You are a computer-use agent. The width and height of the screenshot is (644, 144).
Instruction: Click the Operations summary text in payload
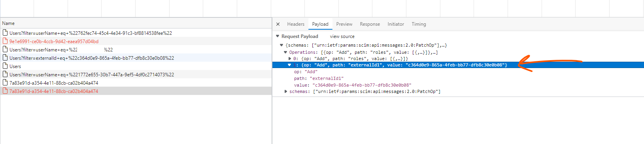[363, 52]
